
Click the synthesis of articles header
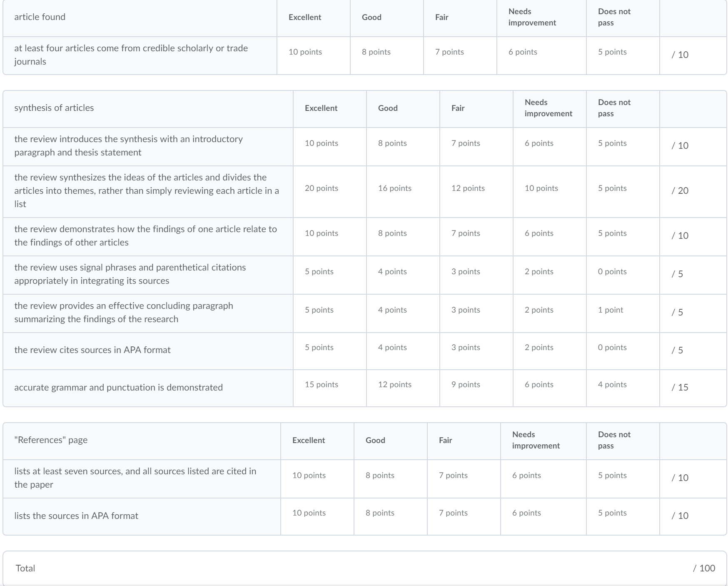54,108
